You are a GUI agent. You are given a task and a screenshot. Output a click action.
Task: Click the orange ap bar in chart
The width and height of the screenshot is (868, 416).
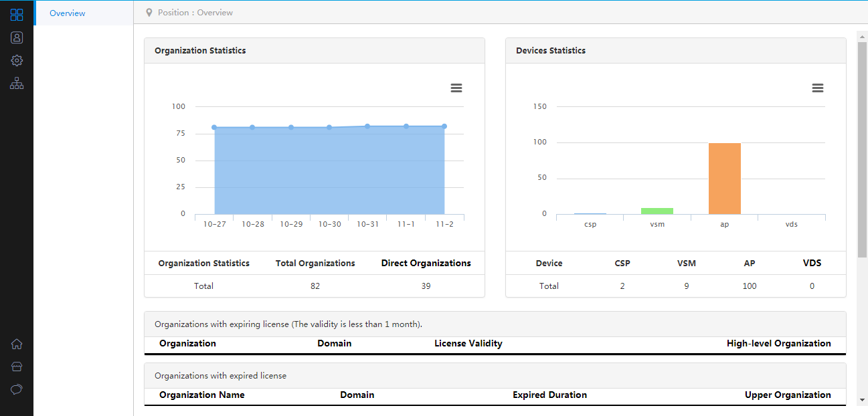click(725, 179)
